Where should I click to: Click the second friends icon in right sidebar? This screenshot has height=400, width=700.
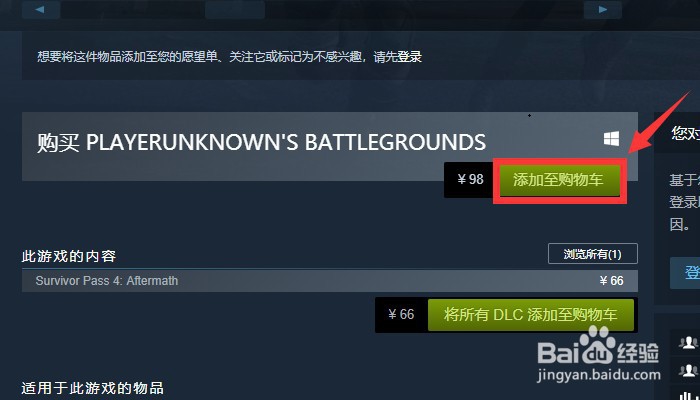tap(688, 370)
